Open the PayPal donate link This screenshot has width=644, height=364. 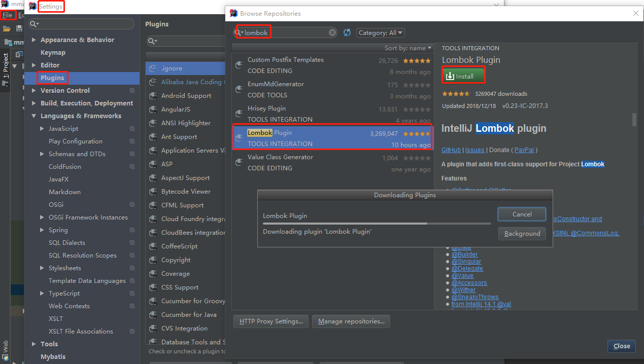[524, 150]
